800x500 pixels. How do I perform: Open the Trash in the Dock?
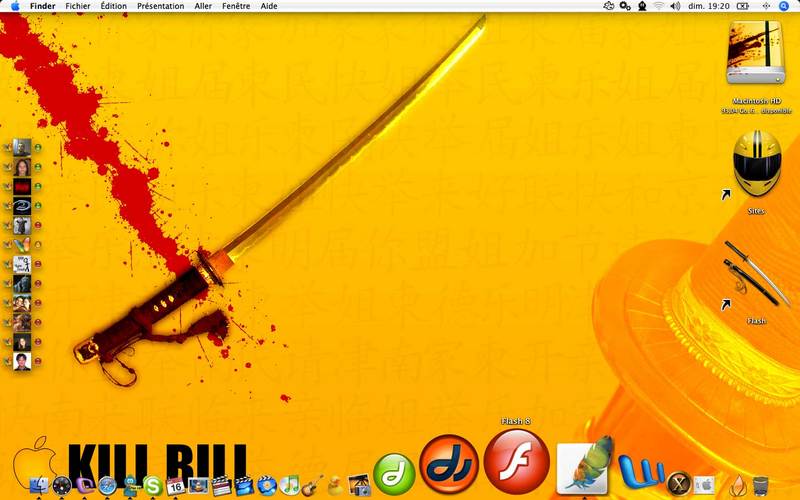(x=760, y=485)
